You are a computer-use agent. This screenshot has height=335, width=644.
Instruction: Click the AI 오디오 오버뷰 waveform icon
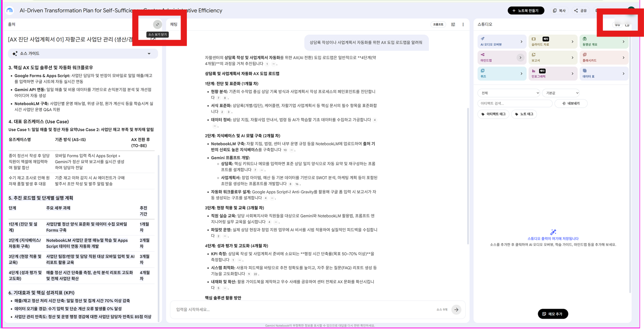tap(482, 38)
